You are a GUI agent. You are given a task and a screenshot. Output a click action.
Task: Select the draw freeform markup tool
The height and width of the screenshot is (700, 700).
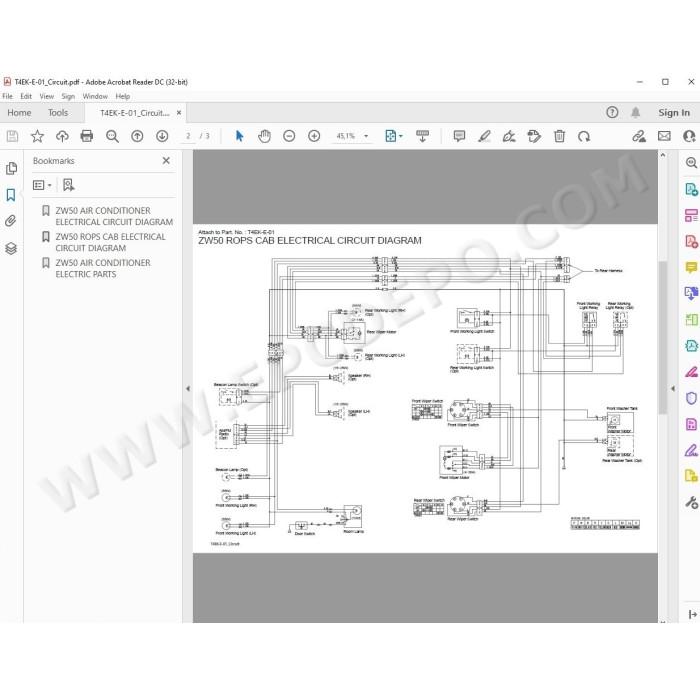pos(509,136)
